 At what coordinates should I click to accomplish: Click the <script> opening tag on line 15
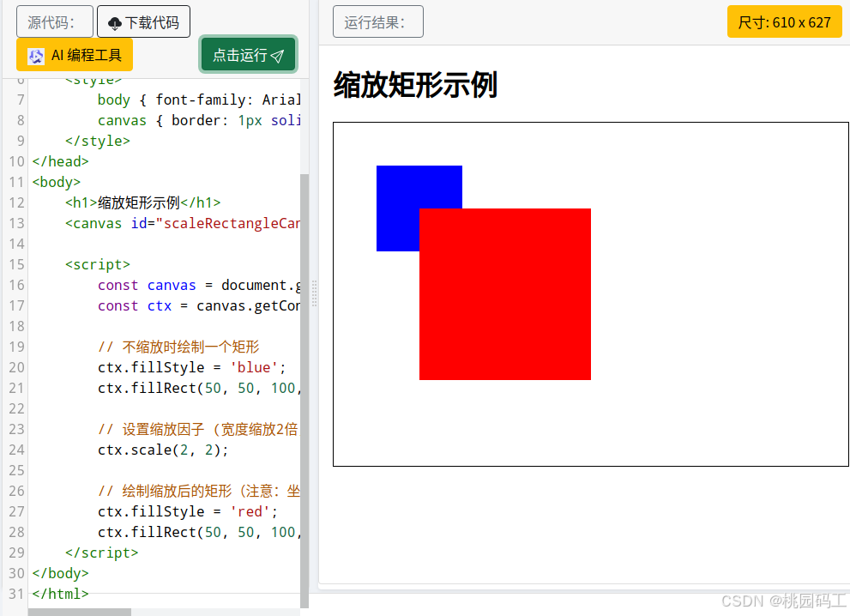coord(98,264)
